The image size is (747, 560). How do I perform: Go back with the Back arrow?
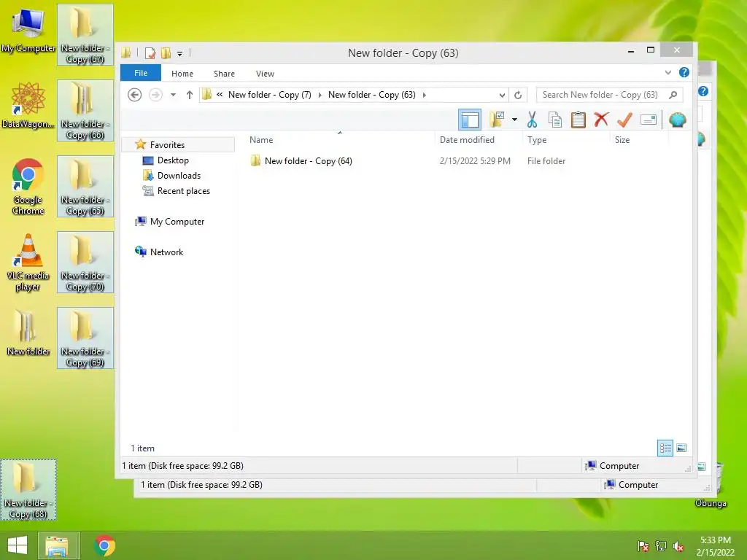coord(135,95)
